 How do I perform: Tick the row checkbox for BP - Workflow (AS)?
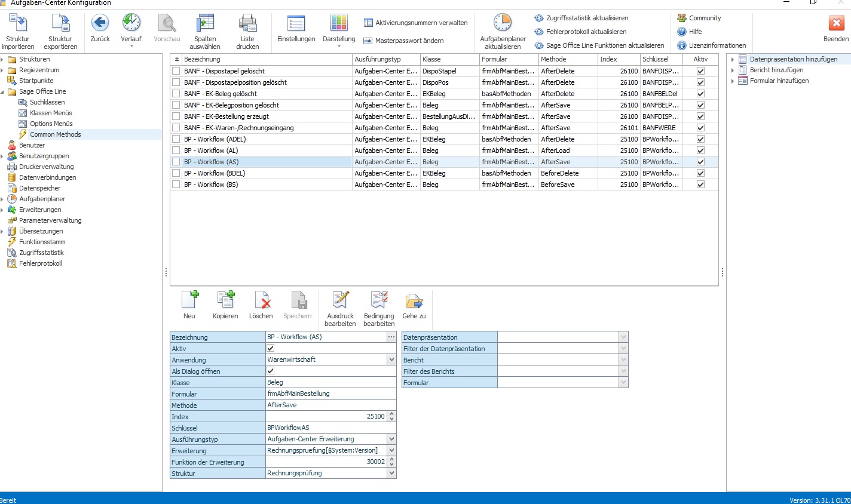[x=176, y=162]
